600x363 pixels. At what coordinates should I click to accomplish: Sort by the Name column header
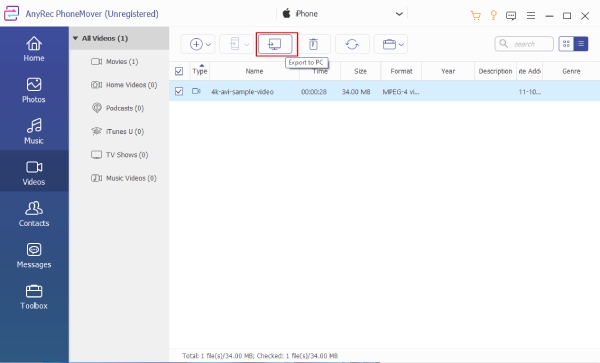[x=254, y=71]
